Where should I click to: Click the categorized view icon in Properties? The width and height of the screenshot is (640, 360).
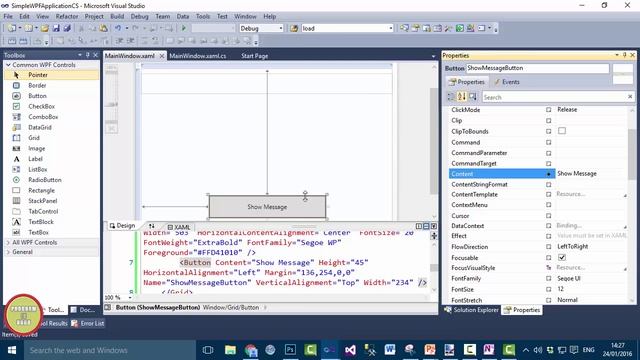pos(451,97)
